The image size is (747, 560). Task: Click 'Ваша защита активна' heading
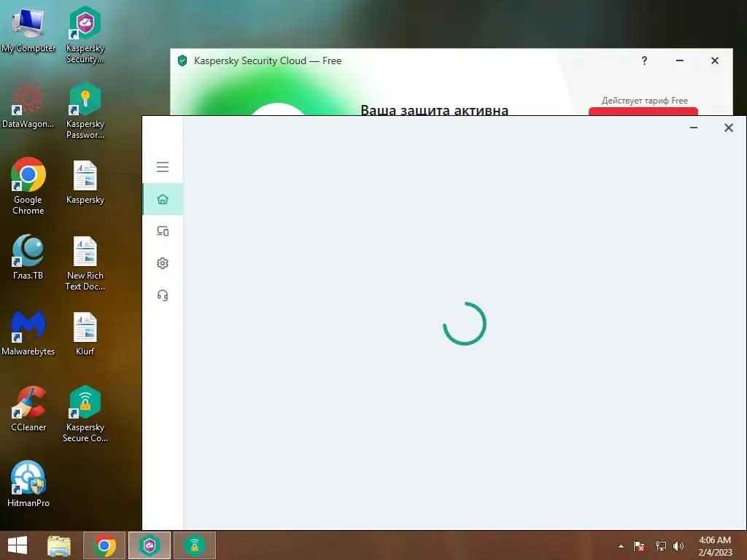(434, 110)
